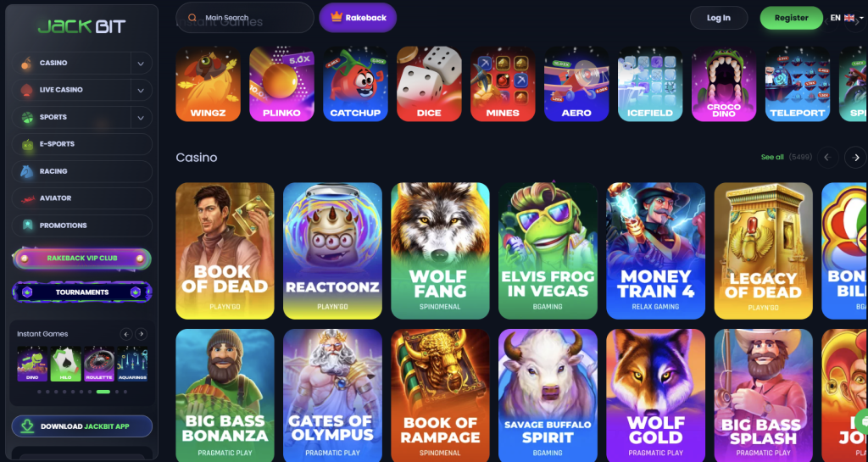Click the Casino See all link
The width and height of the screenshot is (868, 462).
pos(772,157)
